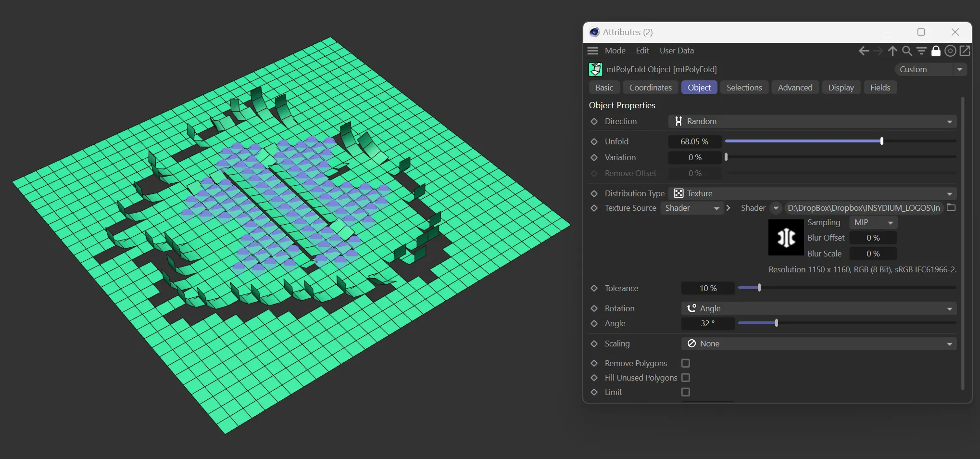
Task: Click the Unfold slider handle
Action: pyautogui.click(x=881, y=141)
